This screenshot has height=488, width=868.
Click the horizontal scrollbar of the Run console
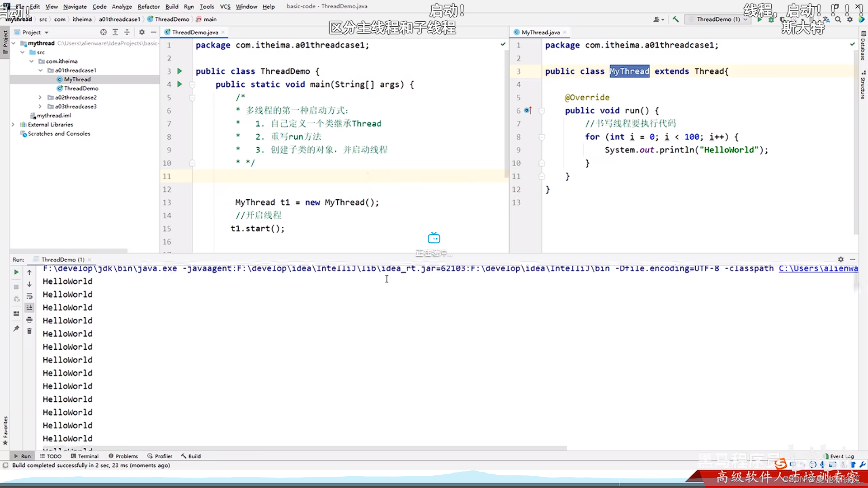pyautogui.click(x=303, y=448)
